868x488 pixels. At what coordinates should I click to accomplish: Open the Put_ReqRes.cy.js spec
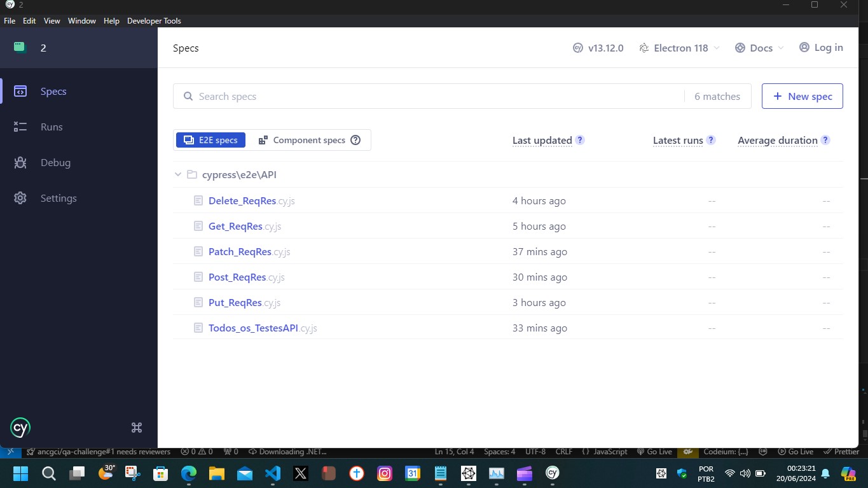(244, 302)
